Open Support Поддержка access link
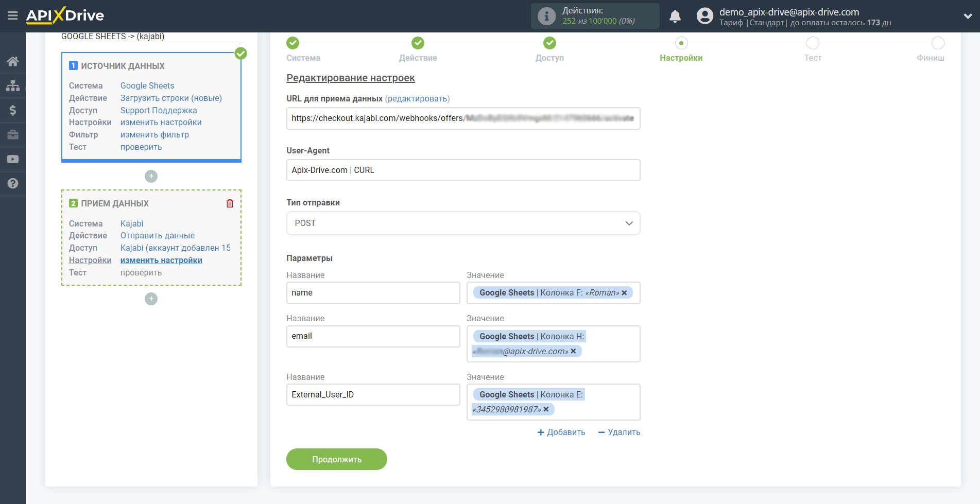The height and width of the screenshot is (504, 980). (159, 111)
